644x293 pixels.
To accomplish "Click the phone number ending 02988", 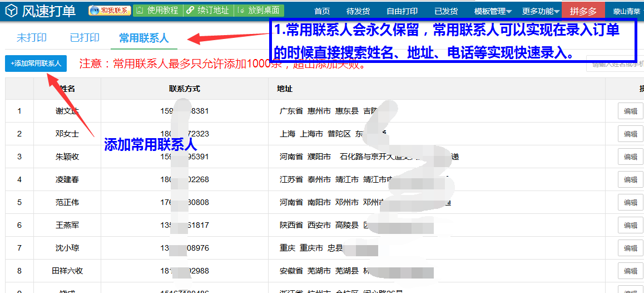I will click(x=185, y=271).
